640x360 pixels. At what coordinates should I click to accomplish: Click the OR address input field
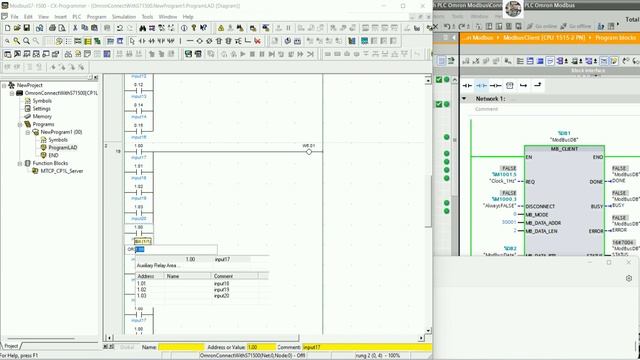176,249
